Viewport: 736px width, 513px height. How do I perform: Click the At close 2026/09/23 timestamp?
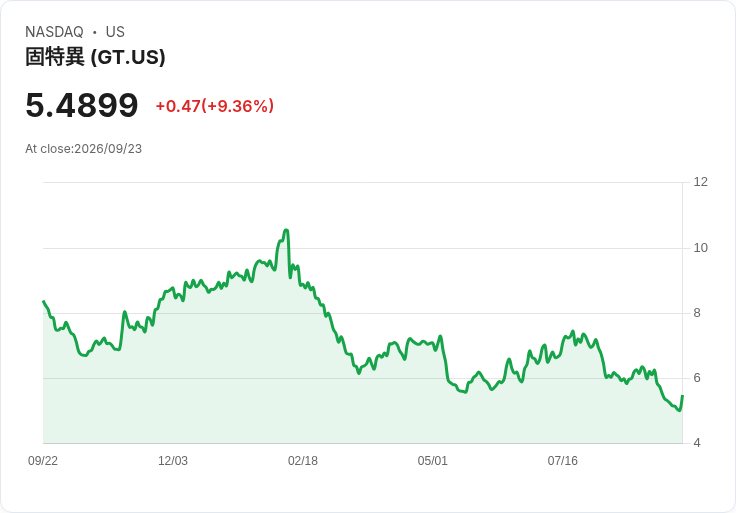[x=84, y=149]
